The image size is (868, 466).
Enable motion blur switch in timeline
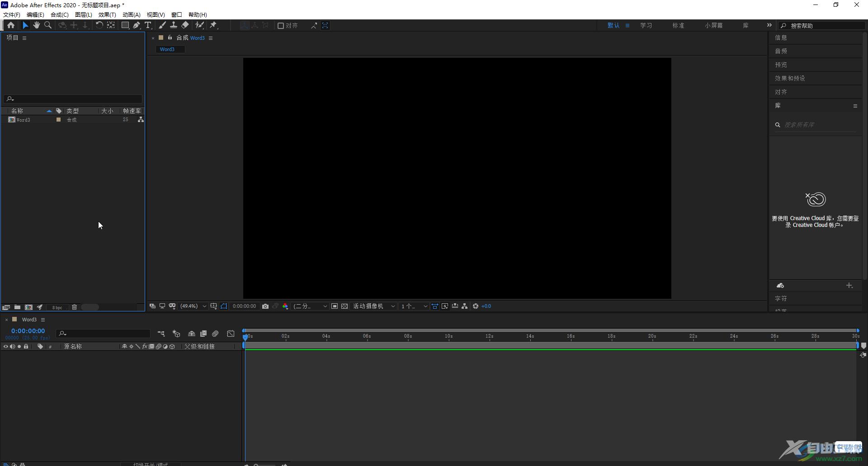pos(216,334)
